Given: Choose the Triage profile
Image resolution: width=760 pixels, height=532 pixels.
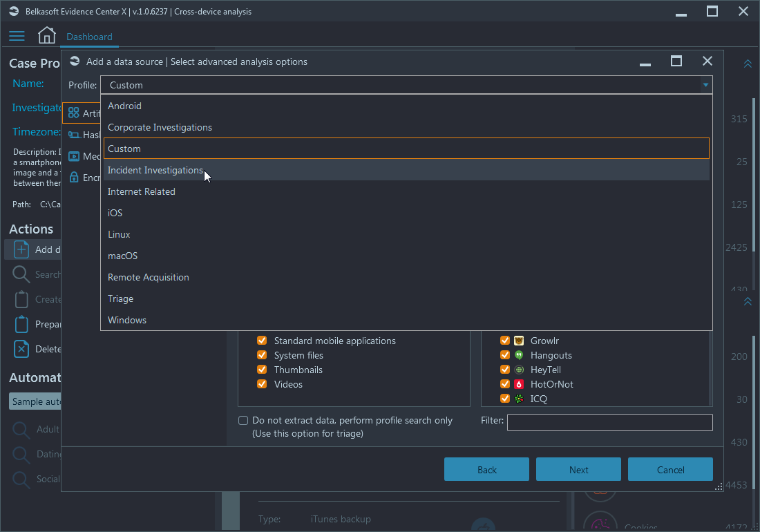Looking at the screenshot, I should click(406, 298).
